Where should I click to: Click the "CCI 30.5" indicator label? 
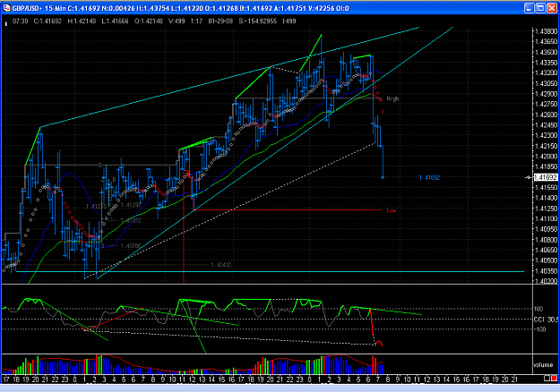coord(546,320)
